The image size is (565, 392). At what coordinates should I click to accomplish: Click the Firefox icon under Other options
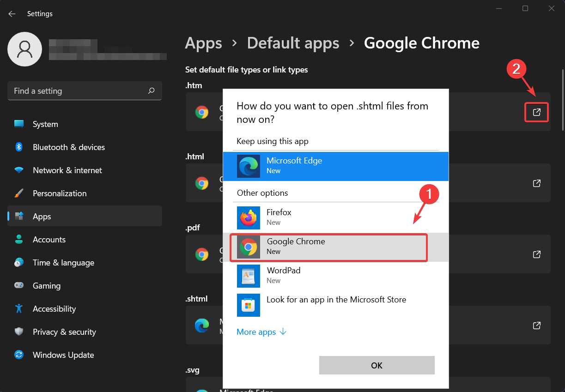coord(249,217)
